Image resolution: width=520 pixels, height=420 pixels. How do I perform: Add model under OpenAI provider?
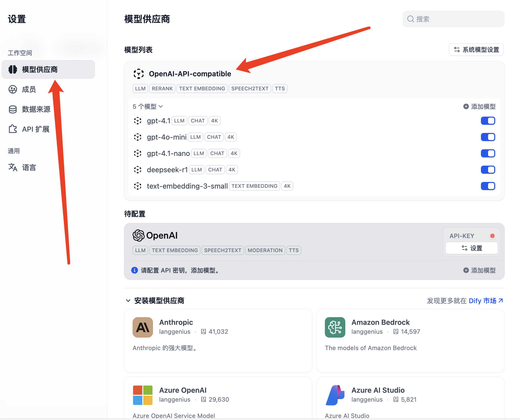479,270
